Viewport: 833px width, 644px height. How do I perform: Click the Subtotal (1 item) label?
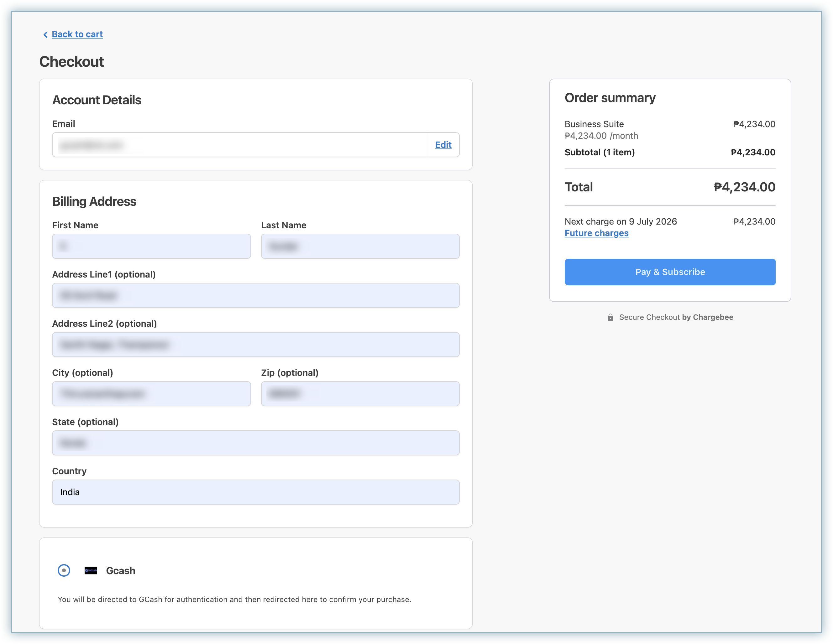pyautogui.click(x=600, y=153)
